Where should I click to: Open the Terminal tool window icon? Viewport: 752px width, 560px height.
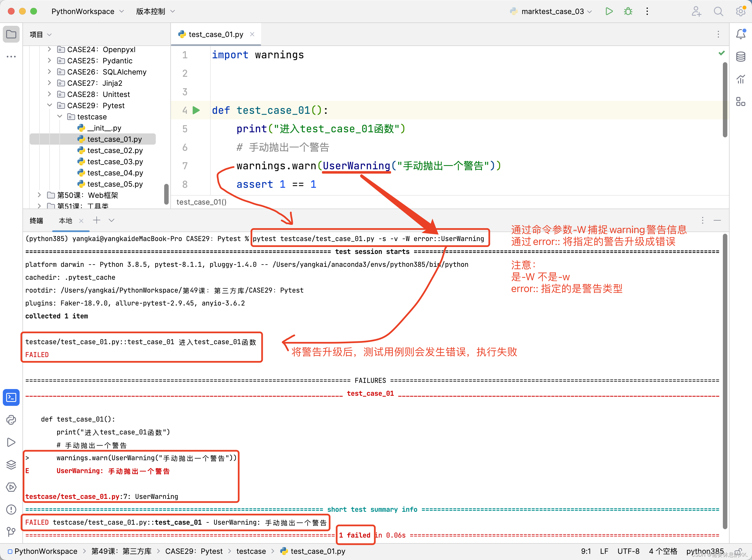pyautogui.click(x=11, y=397)
